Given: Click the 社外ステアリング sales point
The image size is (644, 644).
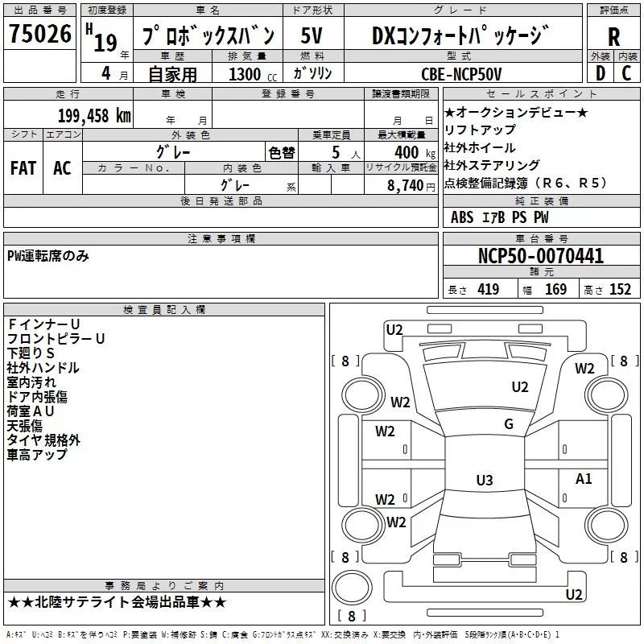Looking at the screenshot, I should click(492, 165).
